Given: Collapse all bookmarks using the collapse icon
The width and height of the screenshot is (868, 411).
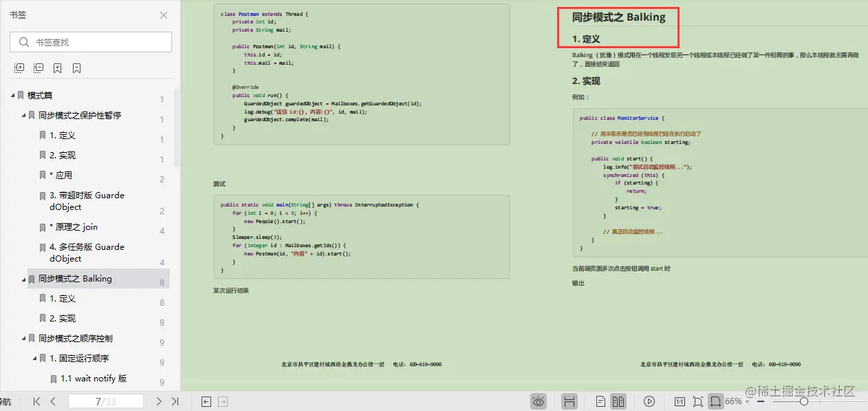Looking at the screenshot, I should click(x=38, y=68).
